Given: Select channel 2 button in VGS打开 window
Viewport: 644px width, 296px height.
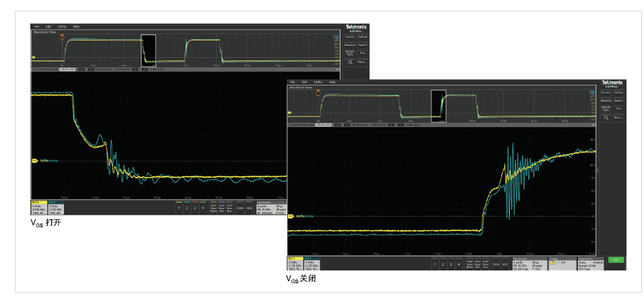Looking at the screenshot, I should (187, 208).
